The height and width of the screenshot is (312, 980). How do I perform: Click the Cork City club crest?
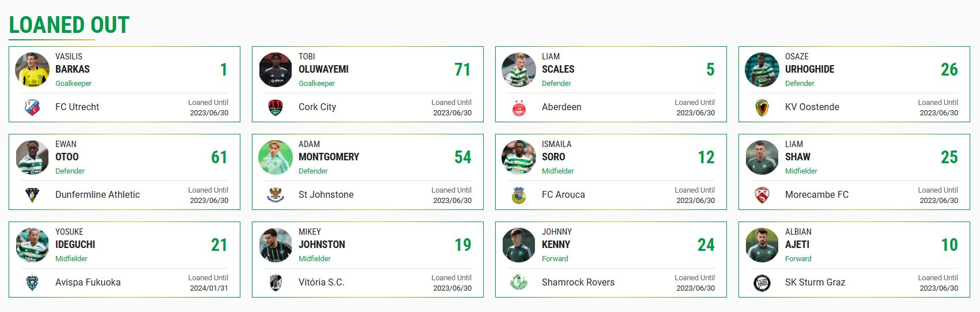pyautogui.click(x=276, y=107)
